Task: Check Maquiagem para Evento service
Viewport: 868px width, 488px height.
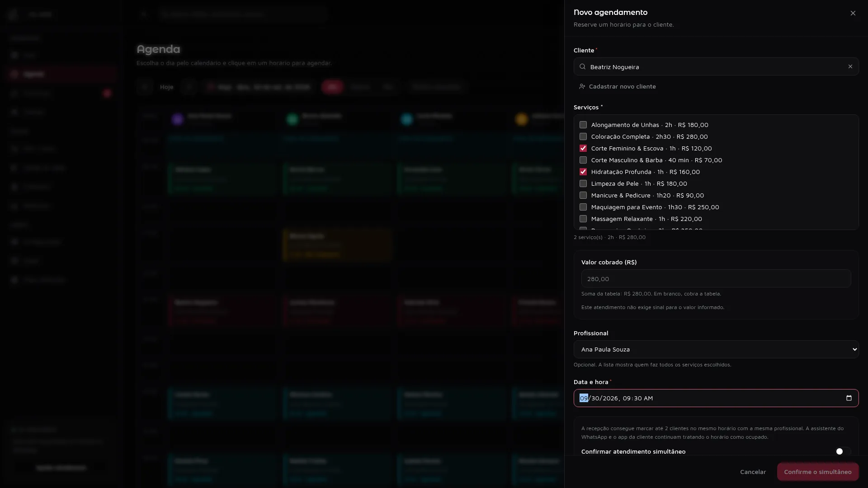Action: pos(583,207)
